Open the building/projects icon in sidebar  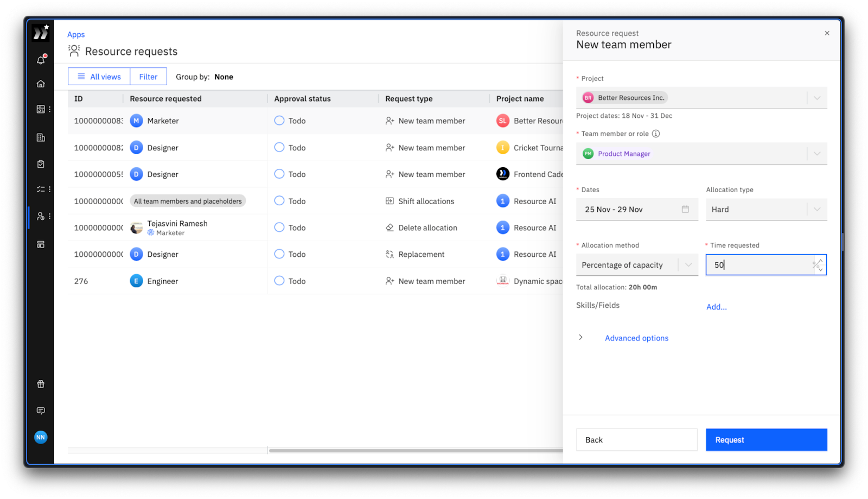point(41,137)
